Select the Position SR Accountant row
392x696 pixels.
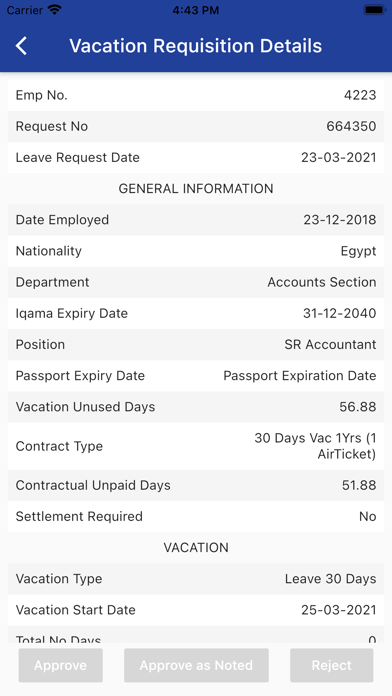point(196,344)
